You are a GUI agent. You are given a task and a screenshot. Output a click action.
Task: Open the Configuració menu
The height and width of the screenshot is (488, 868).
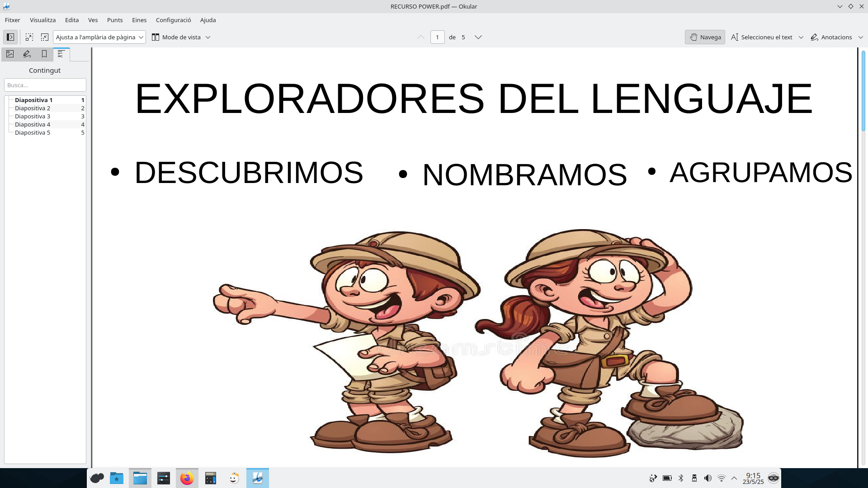click(173, 20)
